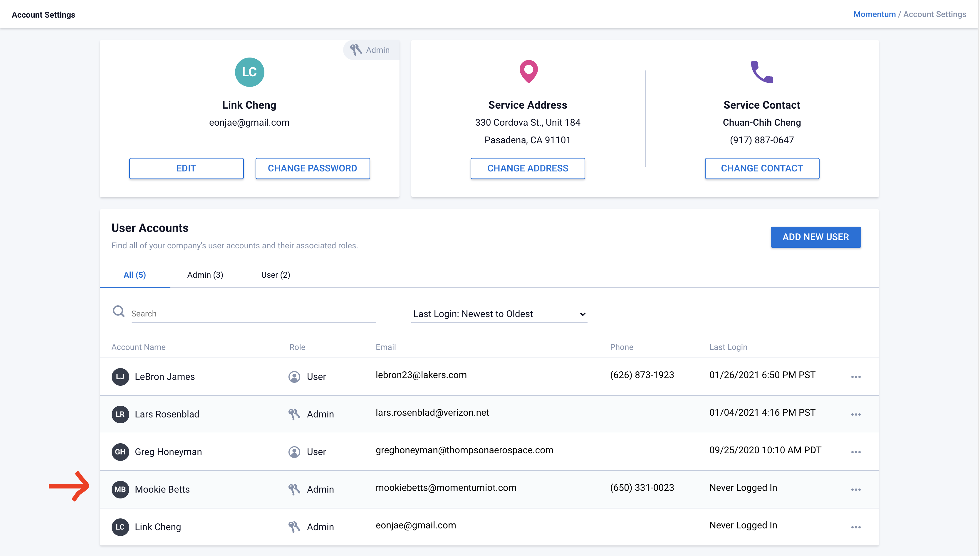Expand the Last Login sort dropdown
The height and width of the screenshot is (556, 980).
[499, 314]
